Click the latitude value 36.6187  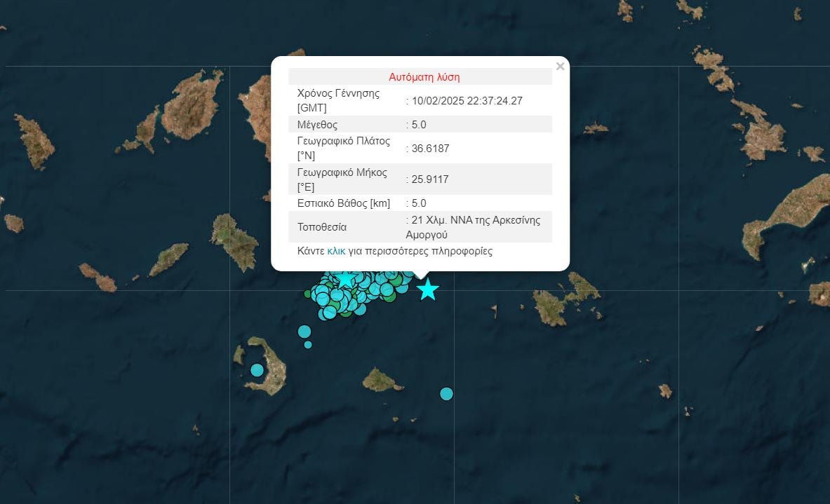click(430, 149)
